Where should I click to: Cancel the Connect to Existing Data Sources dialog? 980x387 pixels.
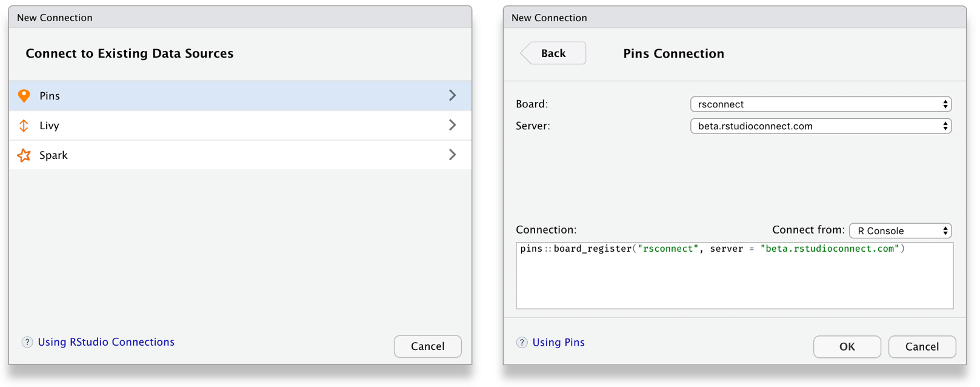pos(427,346)
